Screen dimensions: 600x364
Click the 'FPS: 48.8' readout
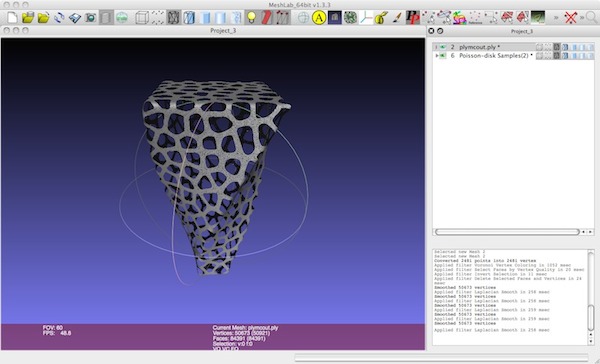(x=57, y=333)
